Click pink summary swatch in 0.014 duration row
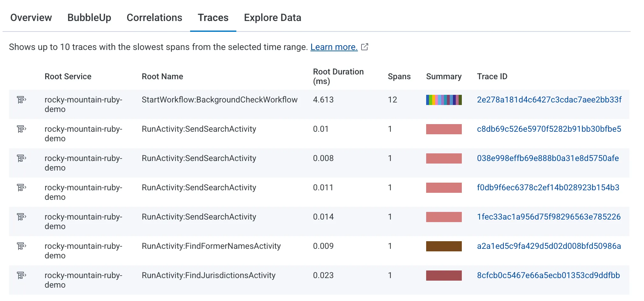 click(x=444, y=217)
